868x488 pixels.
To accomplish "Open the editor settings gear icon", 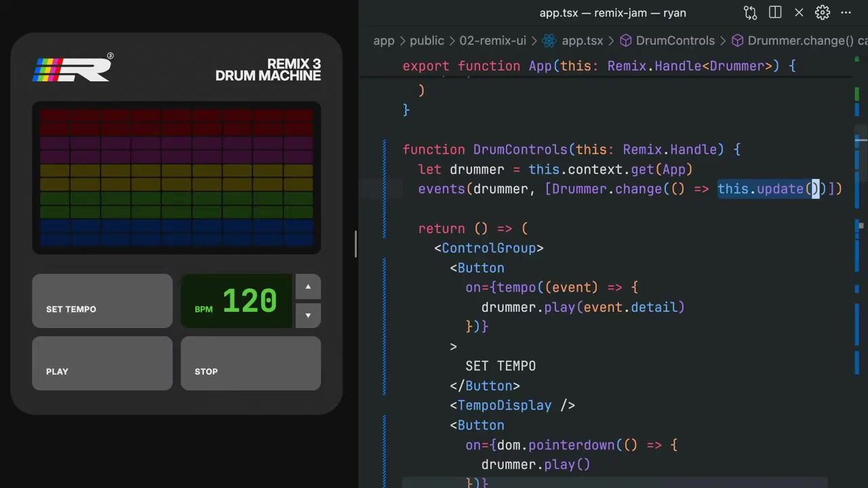I will (822, 13).
